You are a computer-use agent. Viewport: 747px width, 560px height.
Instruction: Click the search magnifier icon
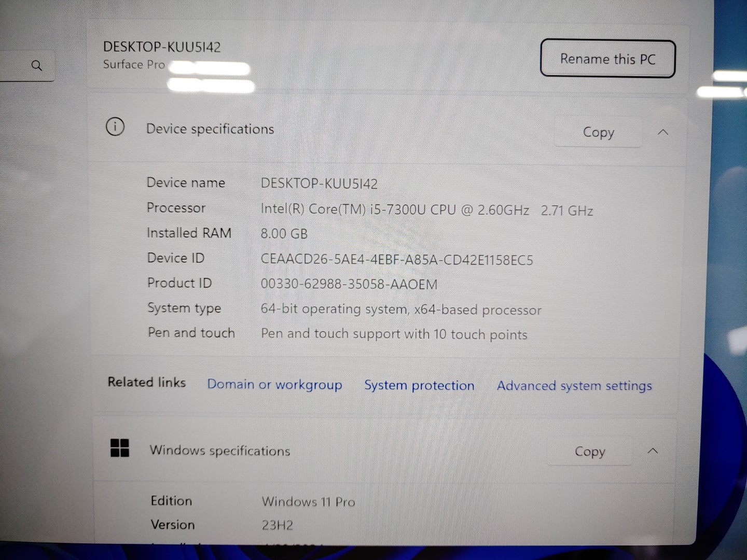click(37, 65)
